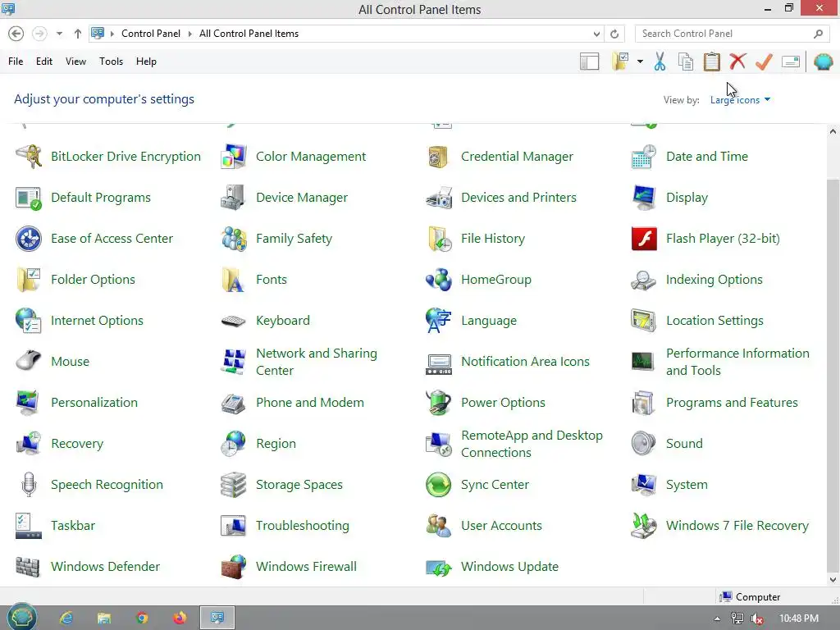Click the Default Programs icon

tap(29, 198)
